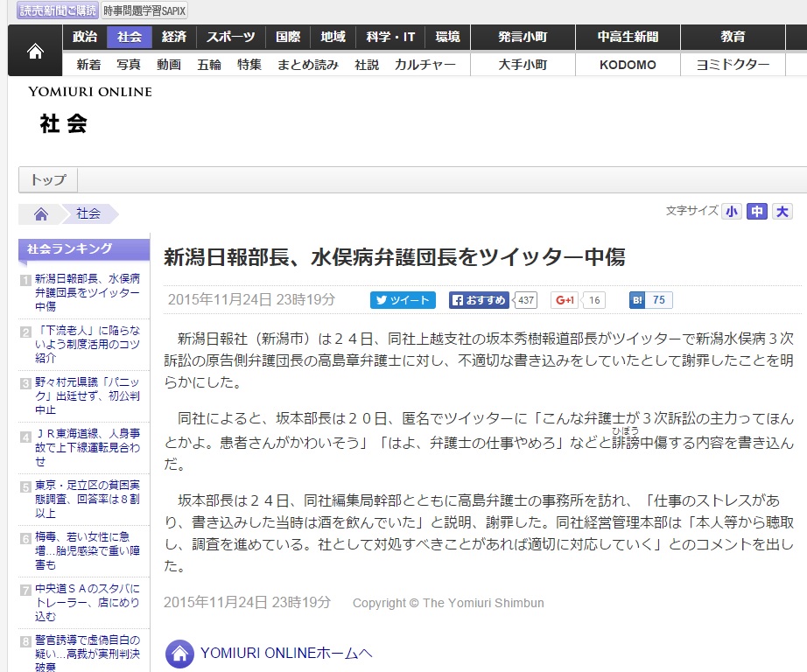
Task: Open the 環境 section
Action: click(447, 37)
